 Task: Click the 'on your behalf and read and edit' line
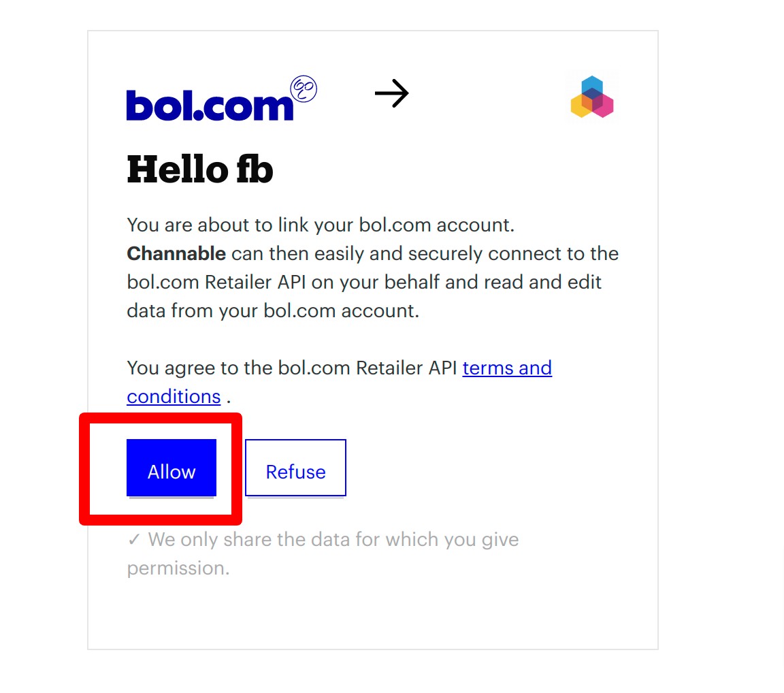[456, 282]
